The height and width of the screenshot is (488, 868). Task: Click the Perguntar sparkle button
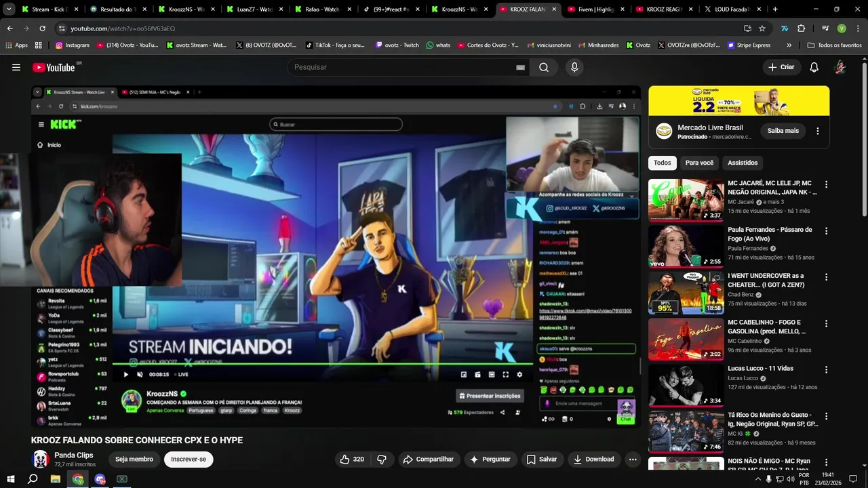490,459
